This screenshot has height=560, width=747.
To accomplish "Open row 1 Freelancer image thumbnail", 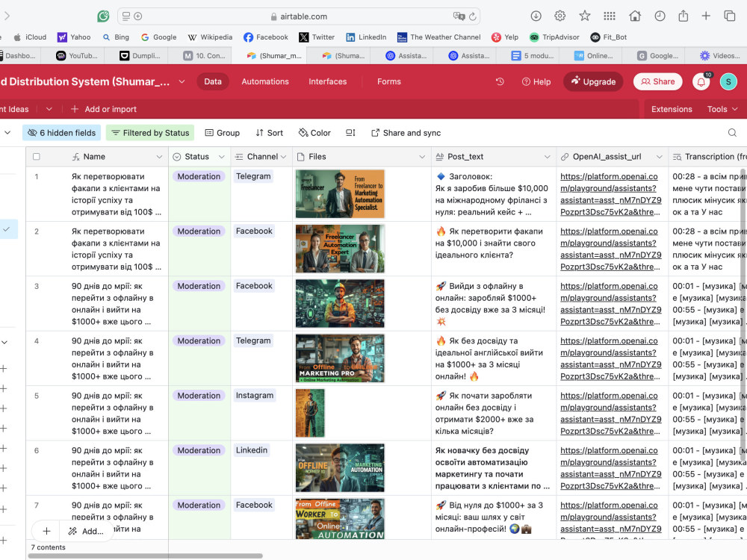I will [340, 194].
